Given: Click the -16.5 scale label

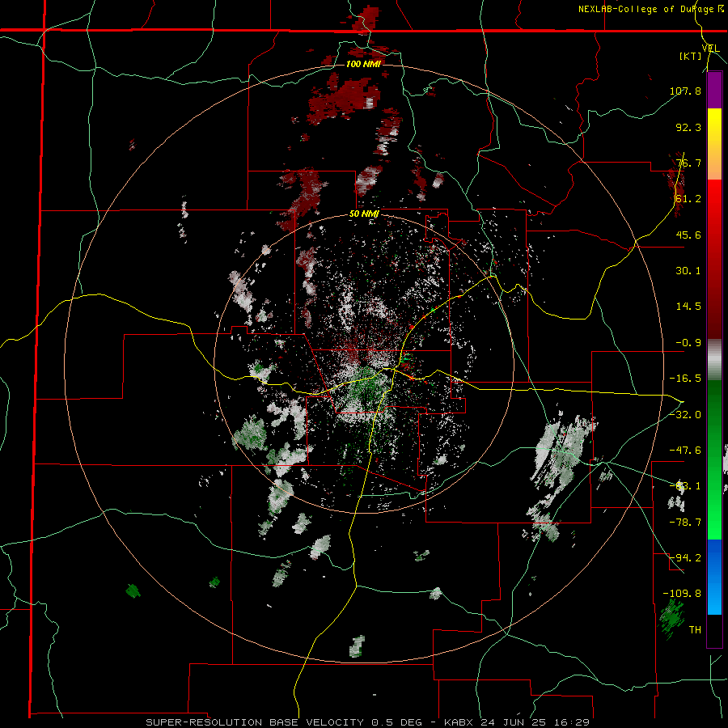Looking at the screenshot, I should (685, 379).
